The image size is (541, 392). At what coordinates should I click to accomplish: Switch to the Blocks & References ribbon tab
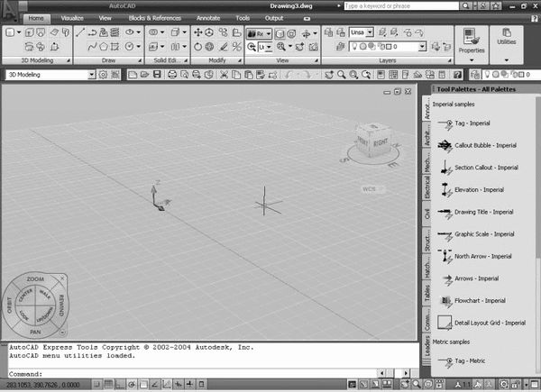coord(154,18)
